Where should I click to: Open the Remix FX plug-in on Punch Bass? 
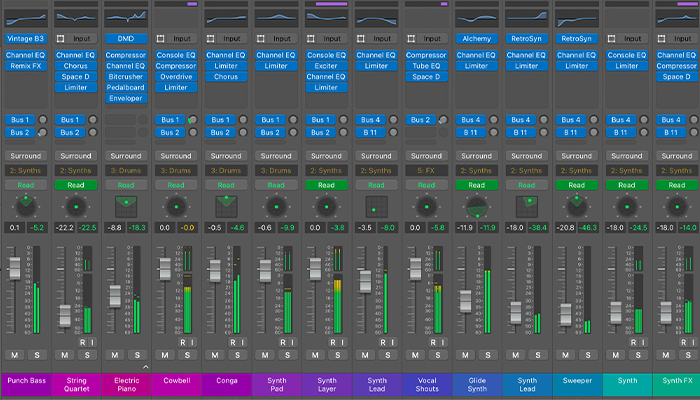26,66
